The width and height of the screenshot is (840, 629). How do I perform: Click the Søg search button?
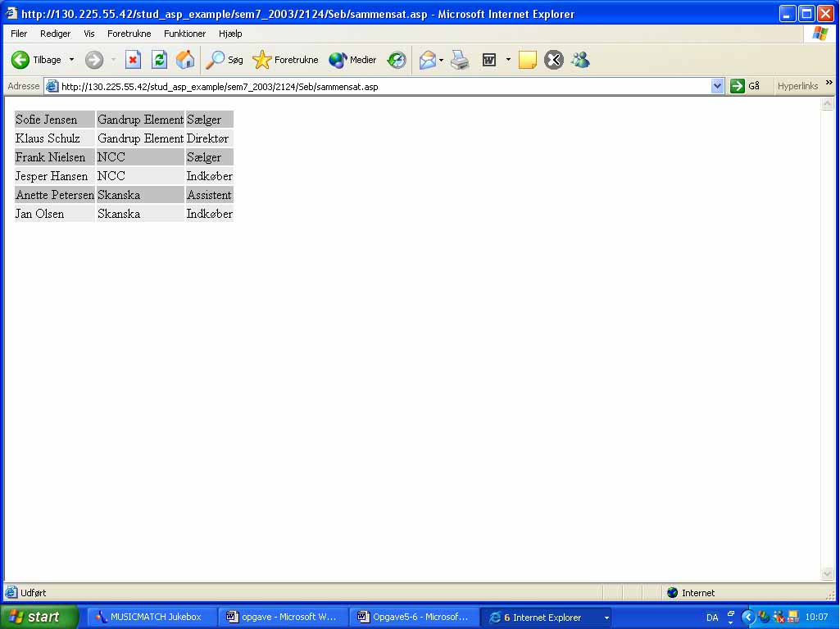pos(225,60)
